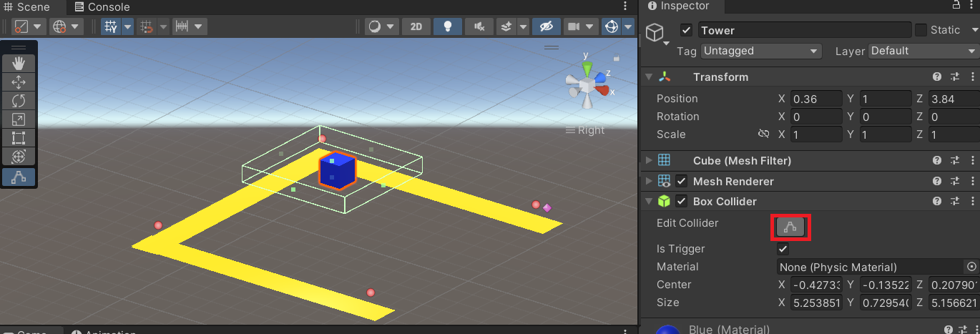Select the Scale tool

point(19,119)
